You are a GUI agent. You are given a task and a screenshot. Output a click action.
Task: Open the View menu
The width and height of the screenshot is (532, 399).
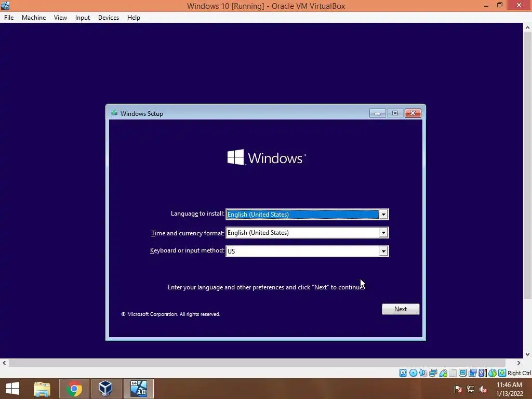point(60,18)
